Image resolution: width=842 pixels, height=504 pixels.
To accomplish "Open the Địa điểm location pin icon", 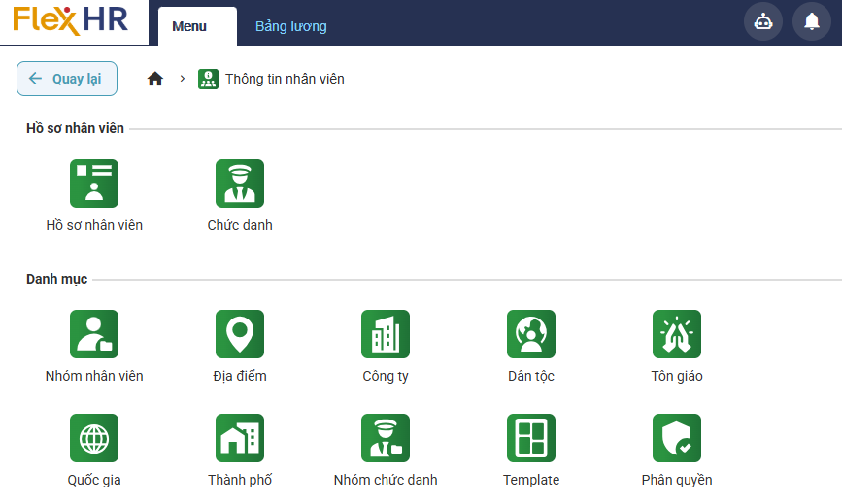I will [240, 334].
